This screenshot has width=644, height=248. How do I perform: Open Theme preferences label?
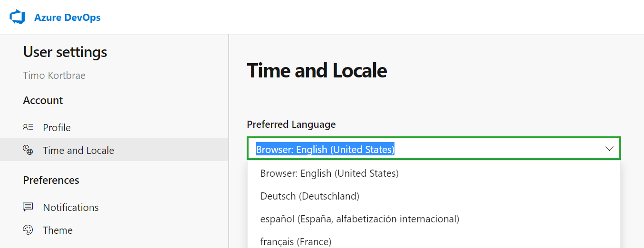point(58,230)
